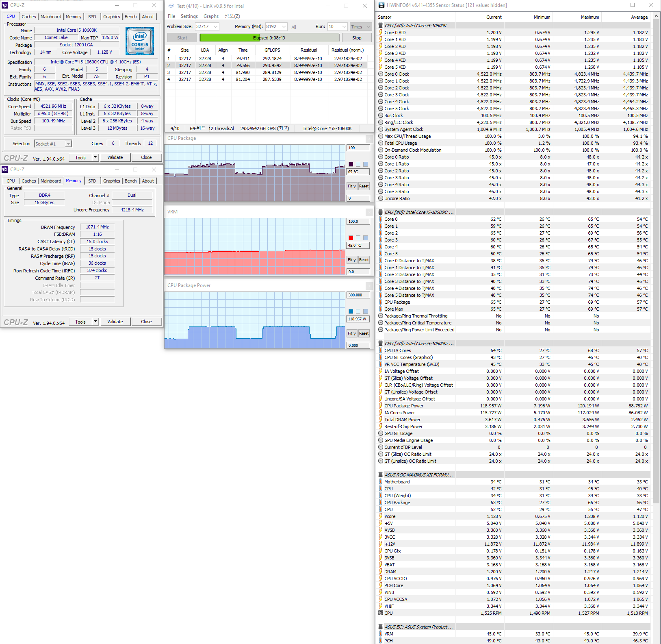The height and width of the screenshot is (644, 661).
Task: Click the lightning icon beside CPU Package Power row
Action: 381,406
